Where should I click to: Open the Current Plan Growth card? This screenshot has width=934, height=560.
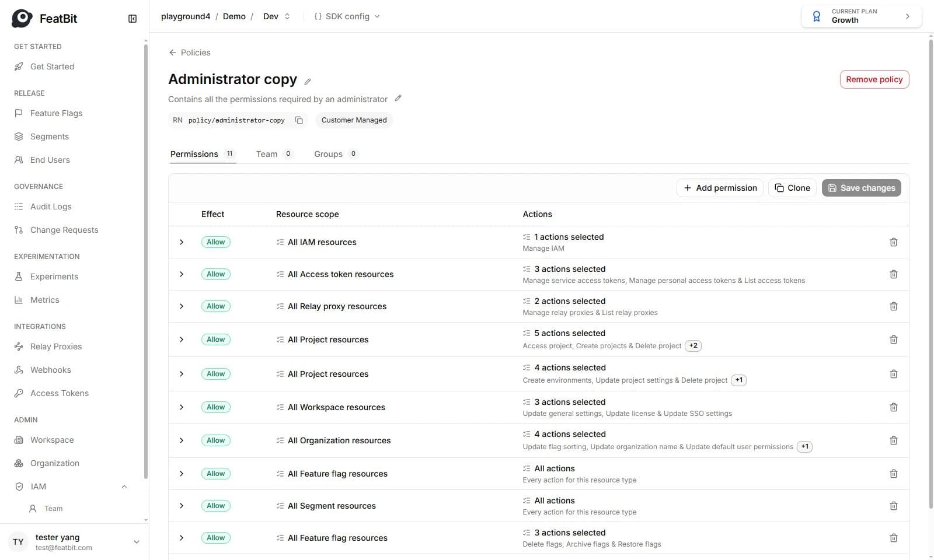tap(861, 16)
